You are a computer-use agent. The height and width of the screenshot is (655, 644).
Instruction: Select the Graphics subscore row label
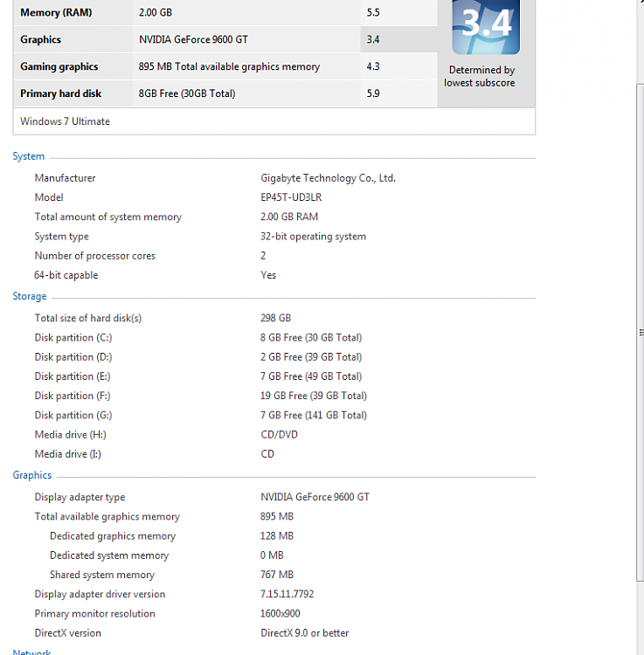(40, 39)
